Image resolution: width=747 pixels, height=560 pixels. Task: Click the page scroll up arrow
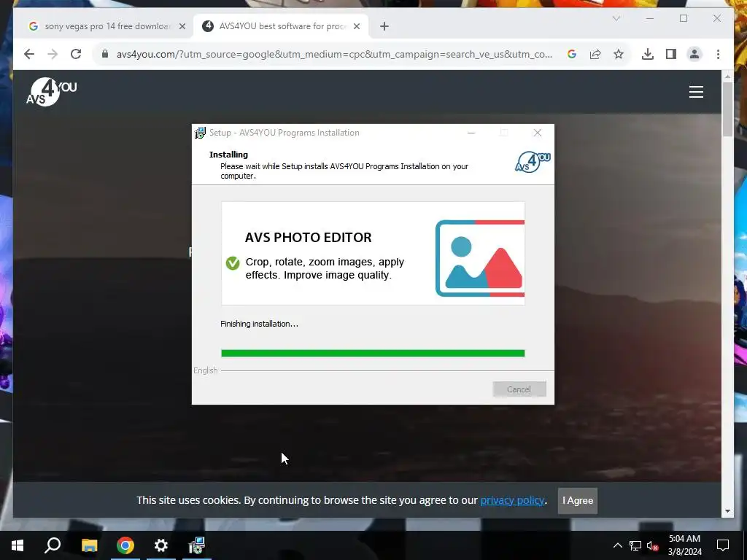coord(727,76)
